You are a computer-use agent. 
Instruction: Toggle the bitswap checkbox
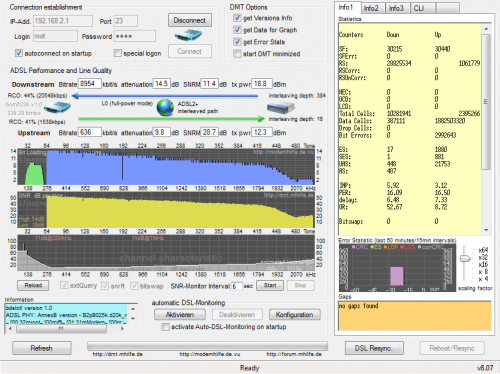(x=134, y=286)
